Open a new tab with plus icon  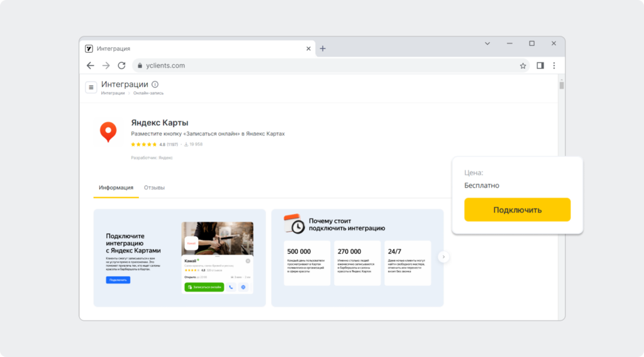click(x=323, y=48)
